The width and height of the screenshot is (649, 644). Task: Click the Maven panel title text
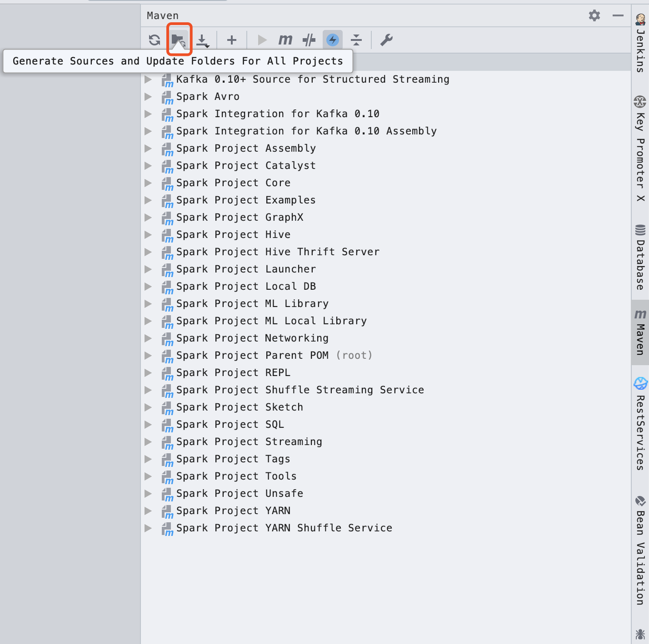point(162,15)
